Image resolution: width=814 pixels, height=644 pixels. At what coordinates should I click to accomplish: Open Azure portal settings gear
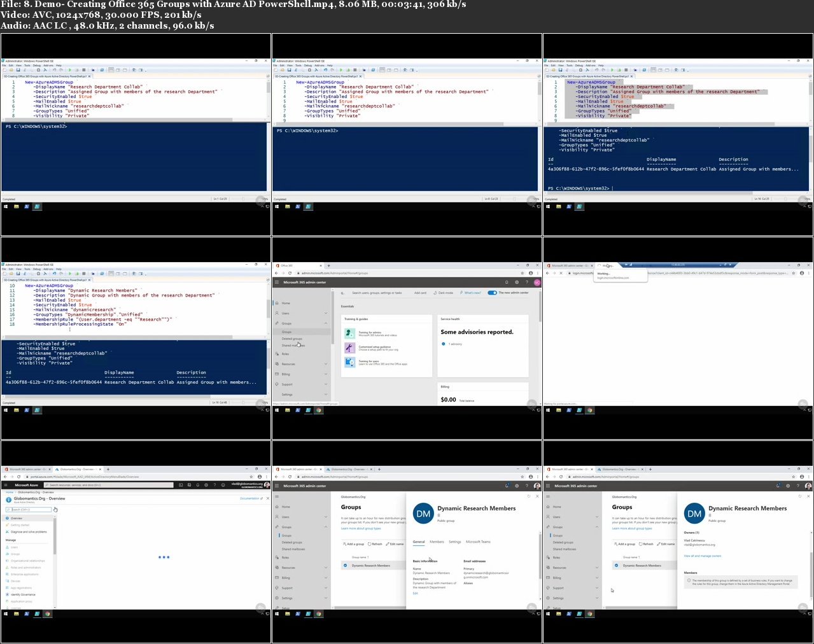point(206,485)
